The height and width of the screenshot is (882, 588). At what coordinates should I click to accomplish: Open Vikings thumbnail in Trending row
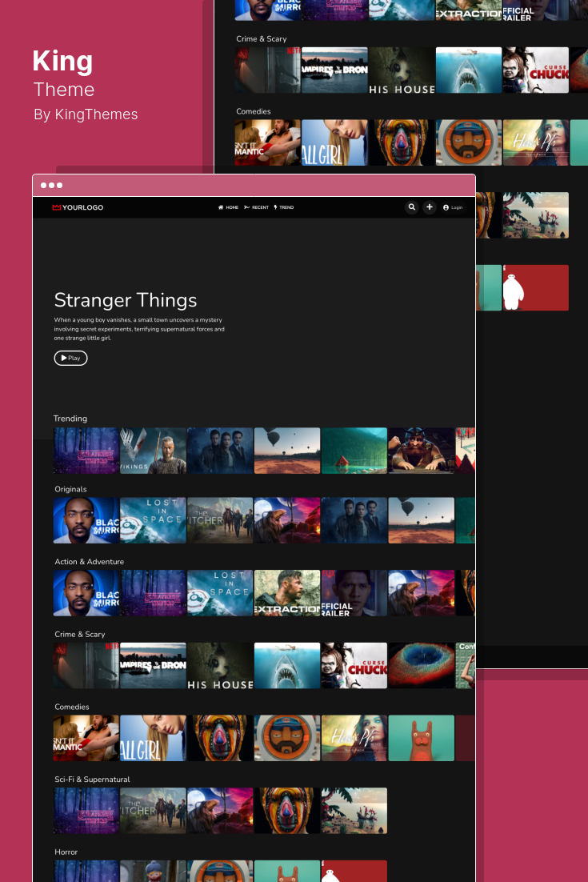point(153,451)
